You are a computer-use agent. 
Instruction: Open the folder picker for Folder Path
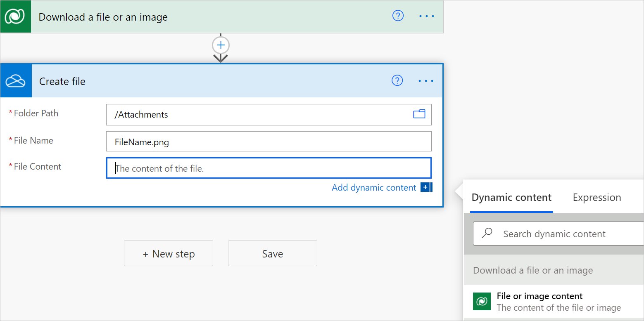419,114
